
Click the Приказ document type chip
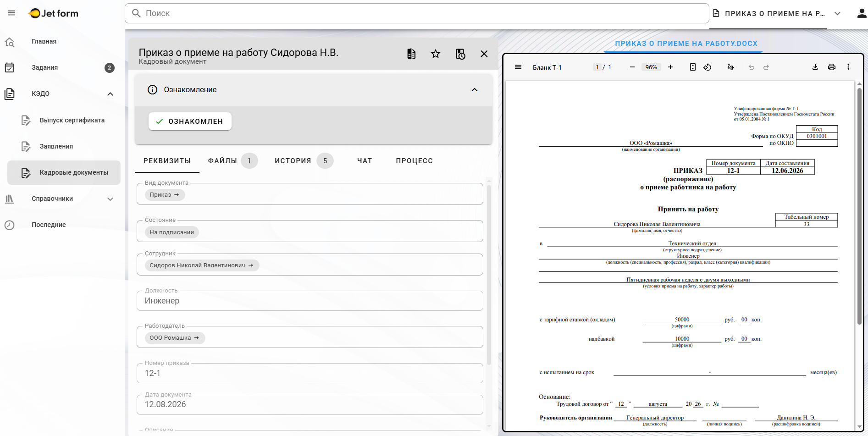165,195
